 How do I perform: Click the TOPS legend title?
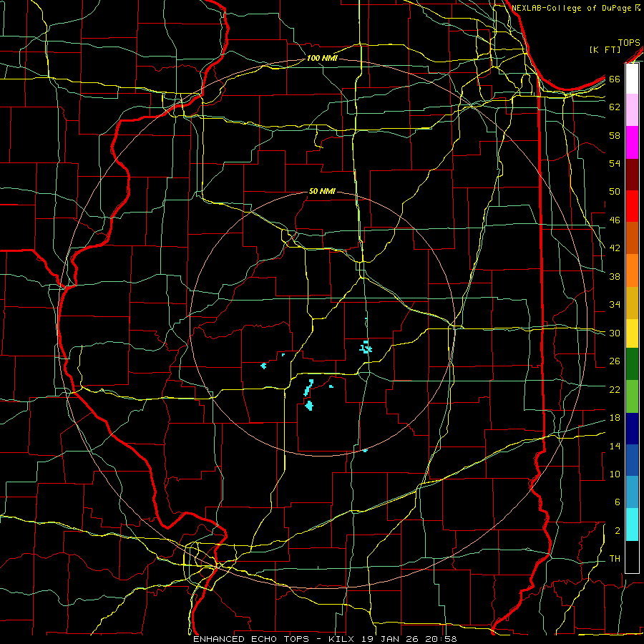coord(629,42)
